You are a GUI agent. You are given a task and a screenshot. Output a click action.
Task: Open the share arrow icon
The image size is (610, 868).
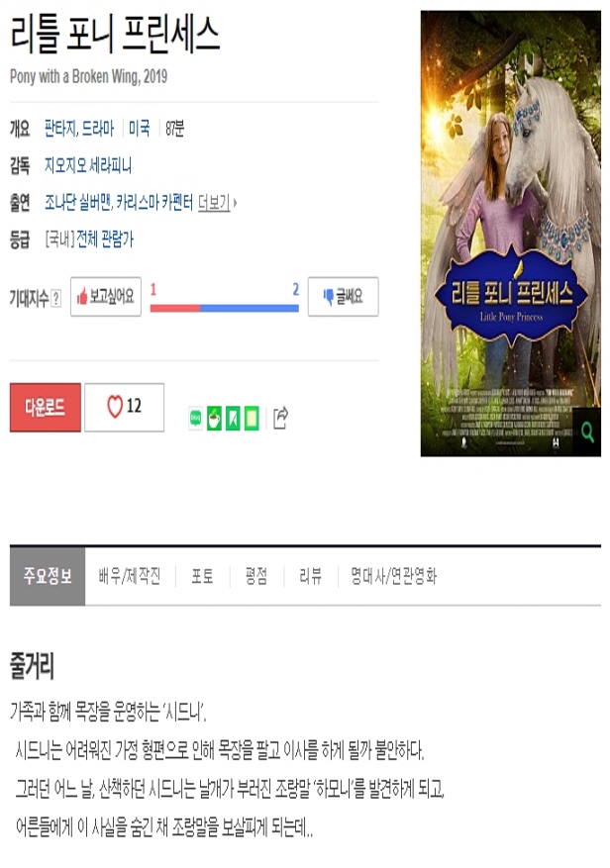[281, 418]
